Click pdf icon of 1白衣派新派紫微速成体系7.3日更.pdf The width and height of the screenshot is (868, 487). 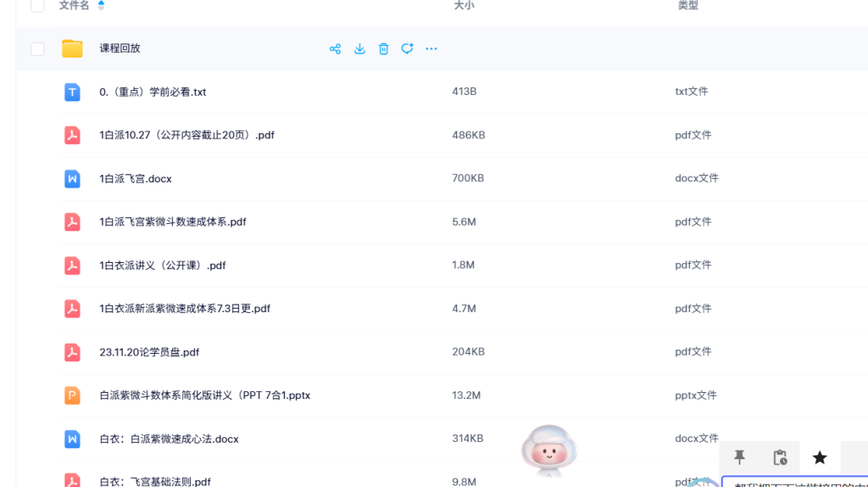(x=72, y=309)
